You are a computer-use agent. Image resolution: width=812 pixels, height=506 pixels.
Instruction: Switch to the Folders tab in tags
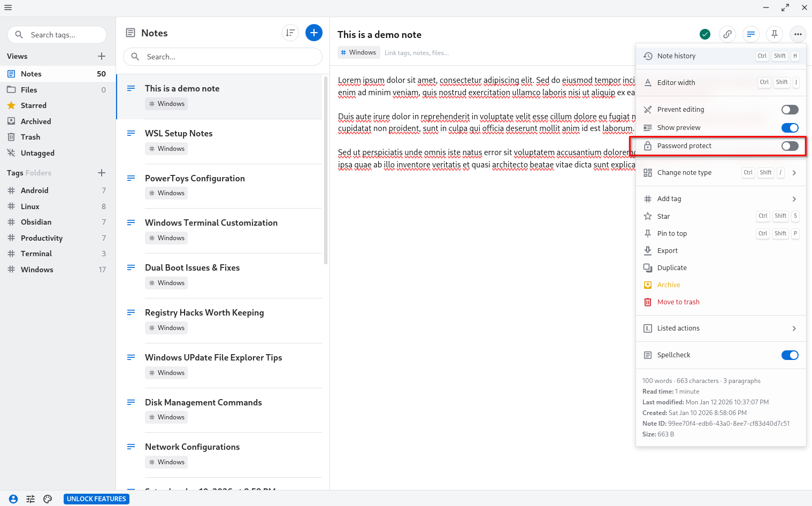pyautogui.click(x=39, y=173)
